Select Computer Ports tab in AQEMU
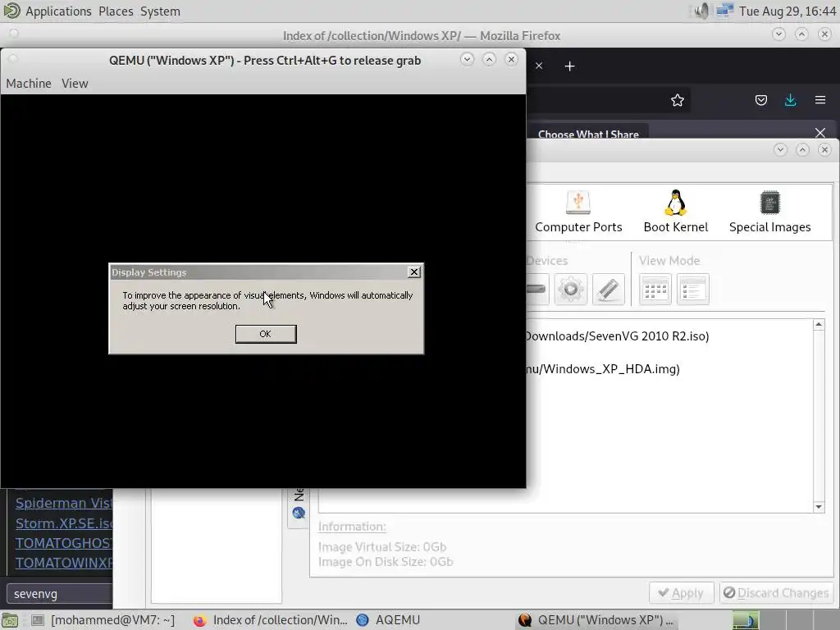This screenshot has width=840, height=630. click(578, 212)
